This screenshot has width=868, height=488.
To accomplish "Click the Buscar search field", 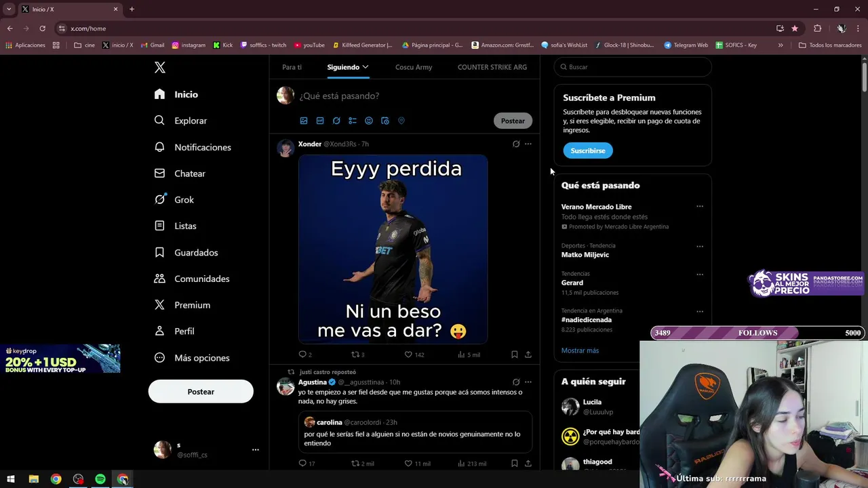I will pos(633,67).
